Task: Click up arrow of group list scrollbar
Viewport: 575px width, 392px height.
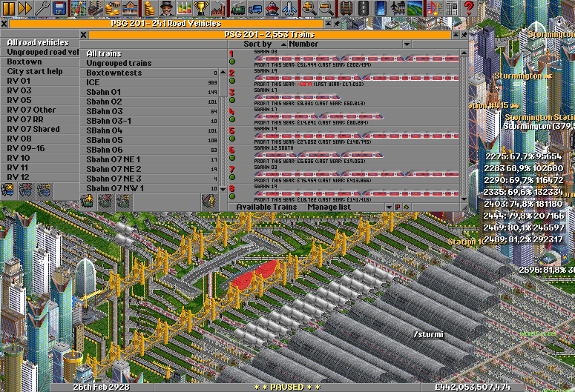Action: [223, 72]
